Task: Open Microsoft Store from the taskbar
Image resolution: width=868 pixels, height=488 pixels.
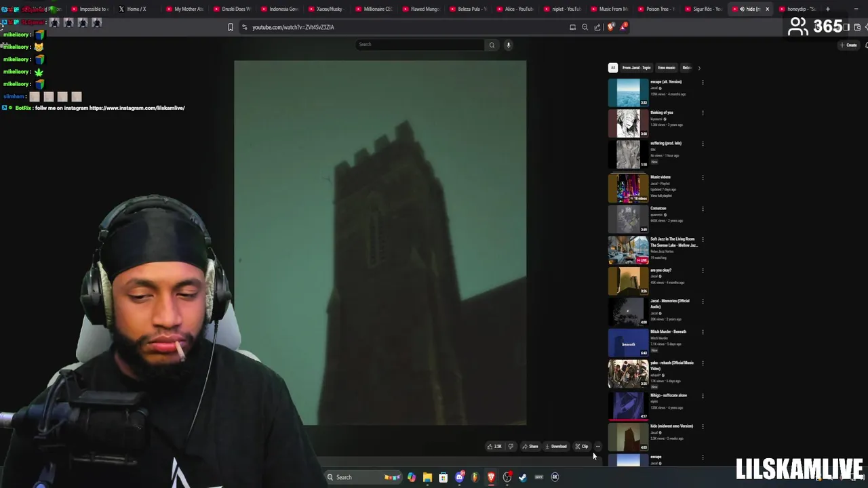Action: 443,477
